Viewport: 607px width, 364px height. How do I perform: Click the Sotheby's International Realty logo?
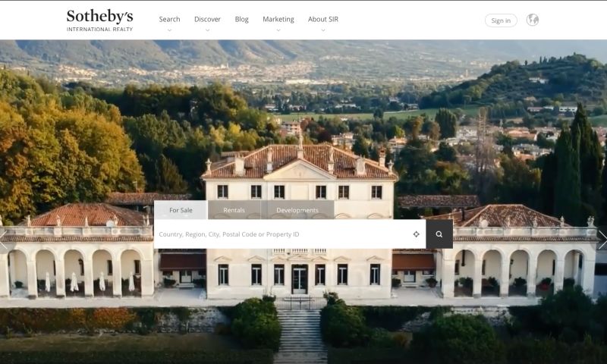coord(99,20)
